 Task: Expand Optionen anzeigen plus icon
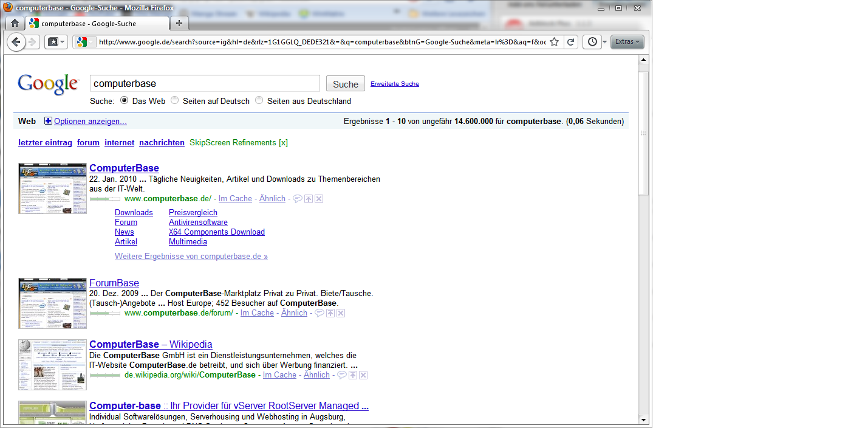[49, 121]
